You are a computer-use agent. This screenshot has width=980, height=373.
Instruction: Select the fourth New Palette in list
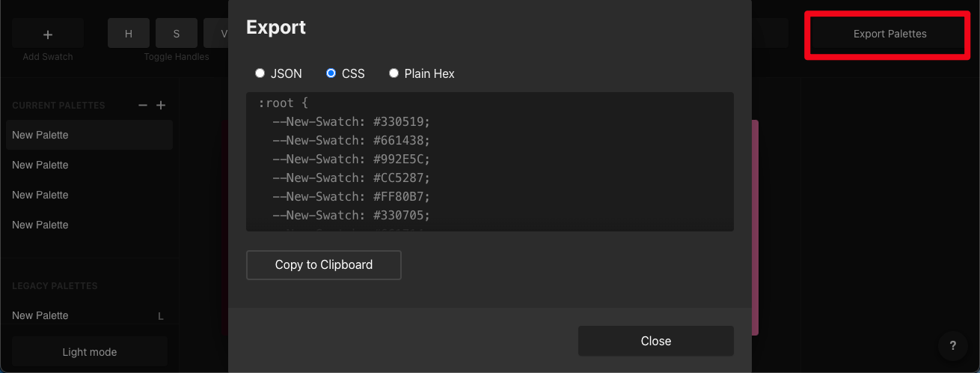click(x=89, y=225)
